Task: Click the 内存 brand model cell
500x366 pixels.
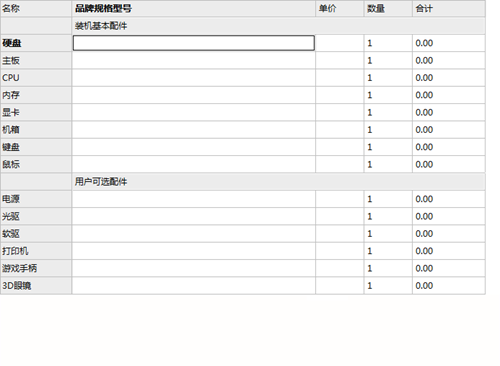Action: click(194, 95)
